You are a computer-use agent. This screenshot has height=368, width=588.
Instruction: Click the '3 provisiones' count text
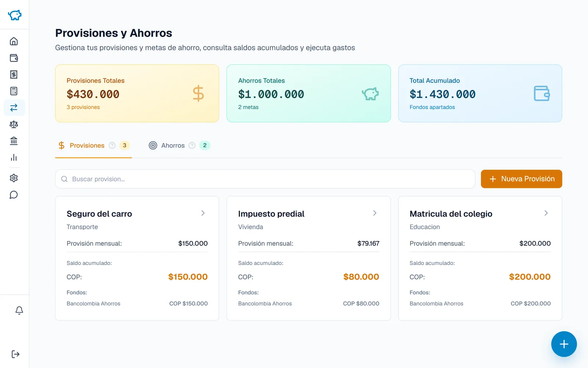(x=83, y=107)
